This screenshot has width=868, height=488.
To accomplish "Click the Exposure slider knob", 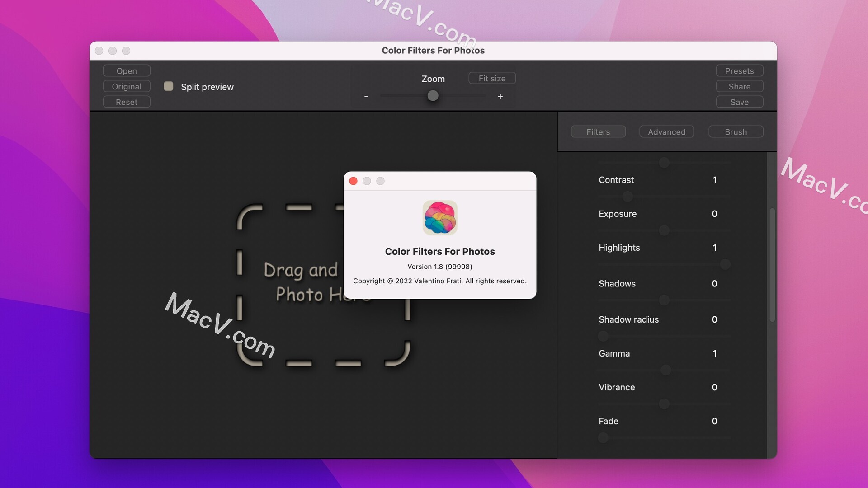I will [664, 230].
